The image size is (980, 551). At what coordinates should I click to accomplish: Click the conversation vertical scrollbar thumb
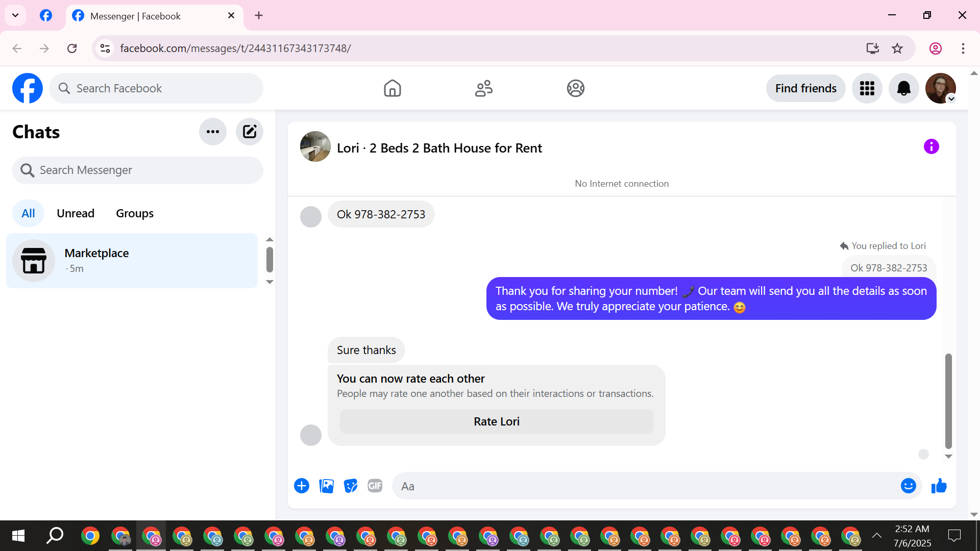point(948,400)
